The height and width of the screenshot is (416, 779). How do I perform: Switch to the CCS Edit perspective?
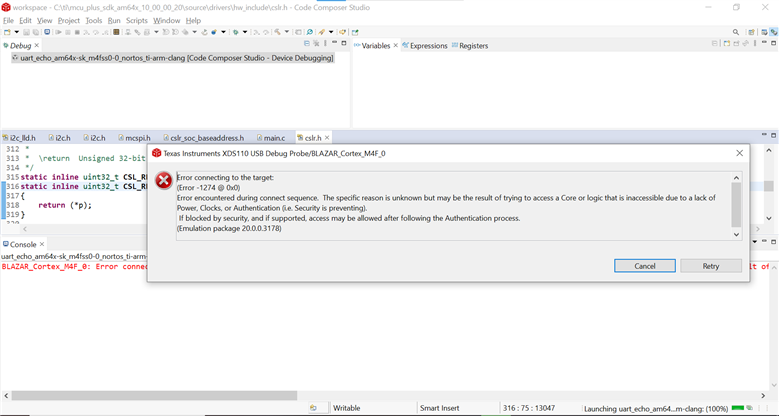point(764,32)
